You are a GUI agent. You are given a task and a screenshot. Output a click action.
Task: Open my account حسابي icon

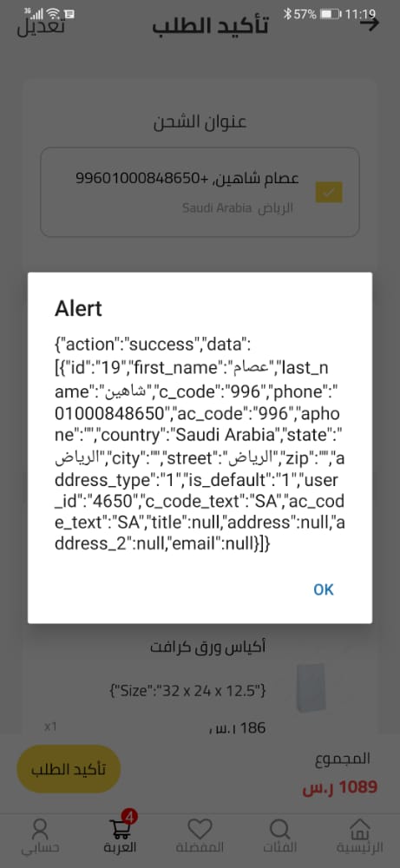(x=40, y=836)
